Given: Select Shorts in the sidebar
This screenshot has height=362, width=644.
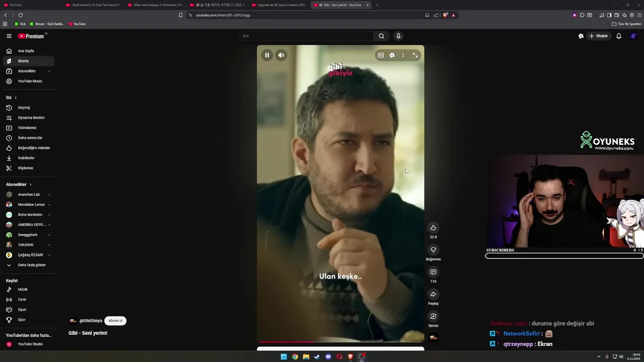Looking at the screenshot, I should click(x=29, y=61).
